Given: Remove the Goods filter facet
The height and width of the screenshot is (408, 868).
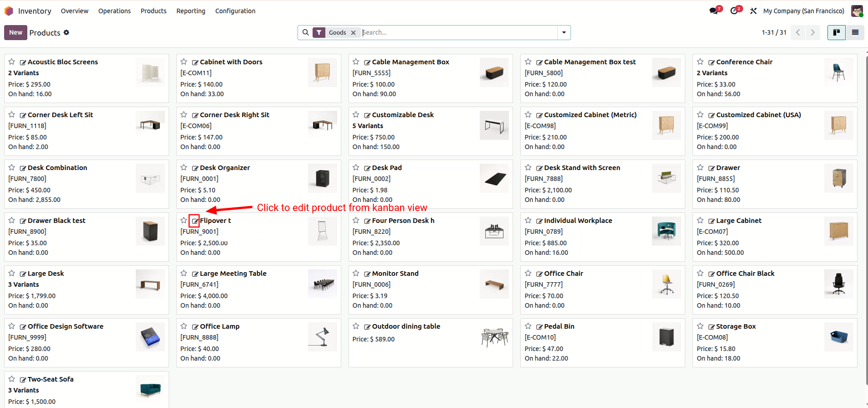Looking at the screenshot, I should coord(353,33).
